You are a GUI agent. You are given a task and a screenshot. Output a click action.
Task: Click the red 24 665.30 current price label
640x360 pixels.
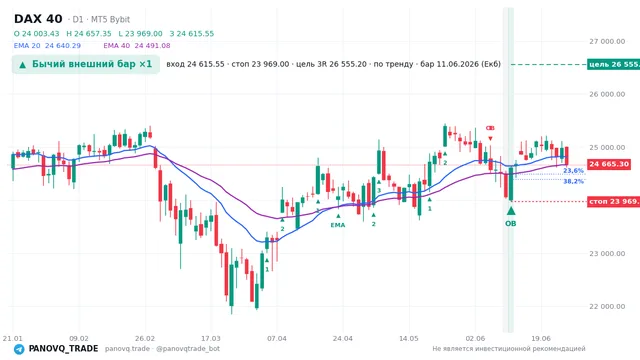(609, 164)
